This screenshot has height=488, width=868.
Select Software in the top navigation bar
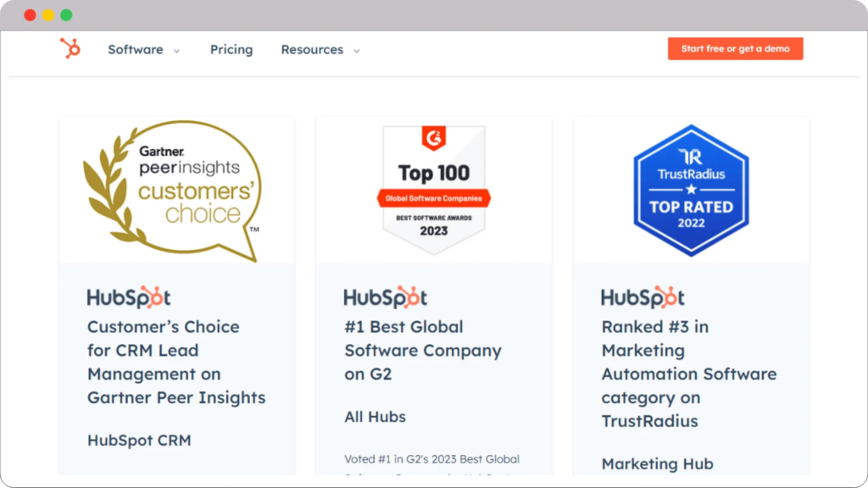[136, 50]
